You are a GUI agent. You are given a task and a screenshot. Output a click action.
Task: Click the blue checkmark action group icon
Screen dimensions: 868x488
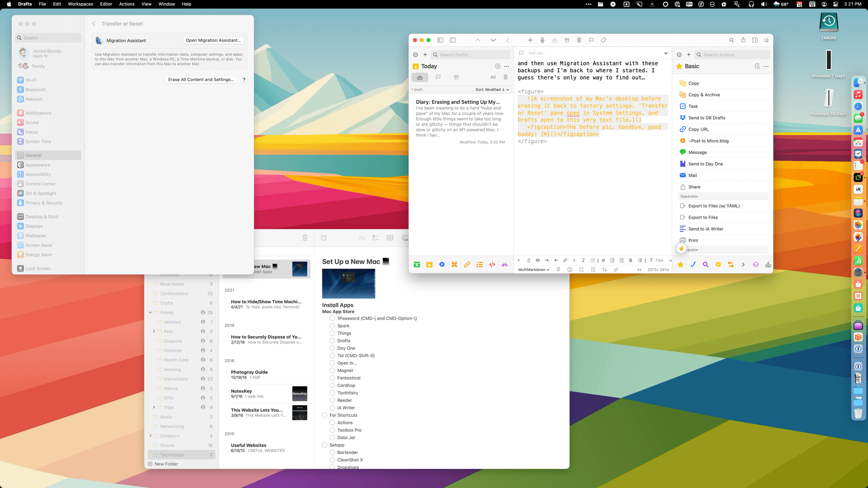[693, 265]
